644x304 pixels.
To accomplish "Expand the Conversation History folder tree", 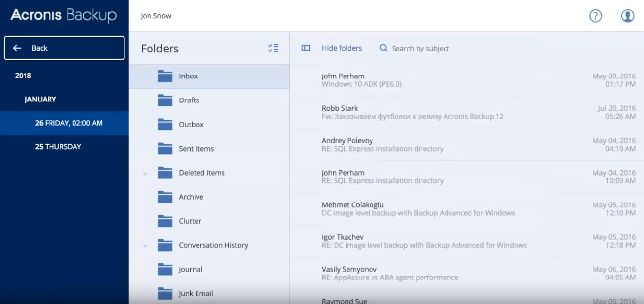I will [x=145, y=245].
